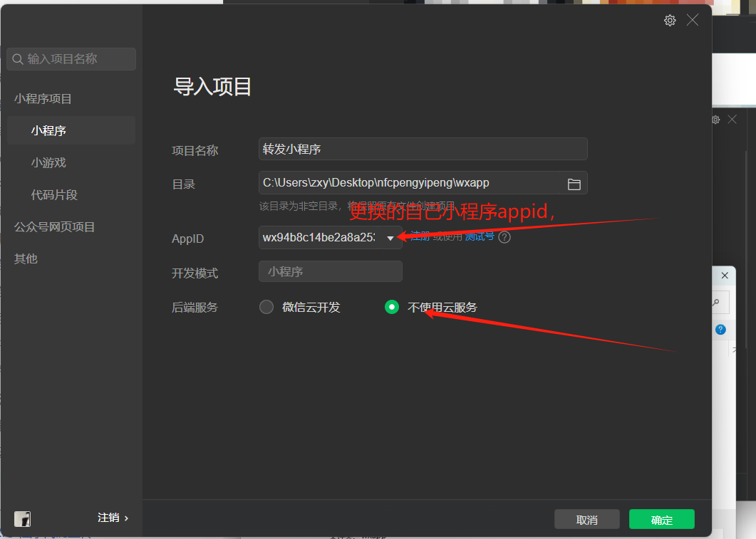Viewport: 756px width, 539px height.
Task: Select the 不使用云服务 radio option
Action: coord(392,307)
